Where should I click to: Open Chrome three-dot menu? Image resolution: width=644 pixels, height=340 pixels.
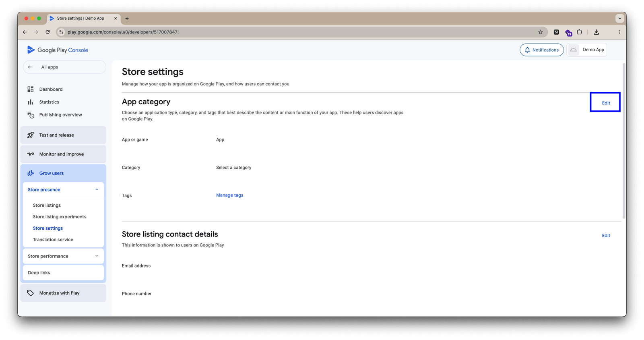pos(619,32)
